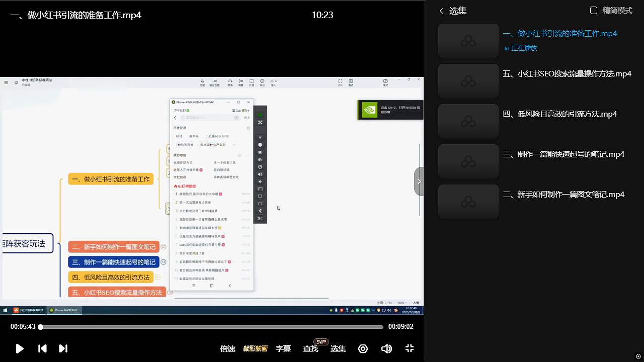Exit fullscreen mode
This screenshot has height=362, width=644.
click(x=410, y=348)
